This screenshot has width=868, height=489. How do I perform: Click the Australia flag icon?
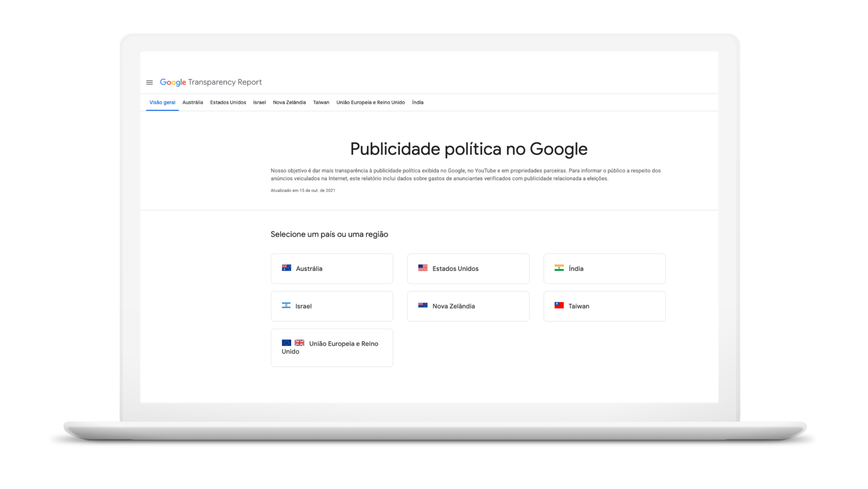pos(287,268)
